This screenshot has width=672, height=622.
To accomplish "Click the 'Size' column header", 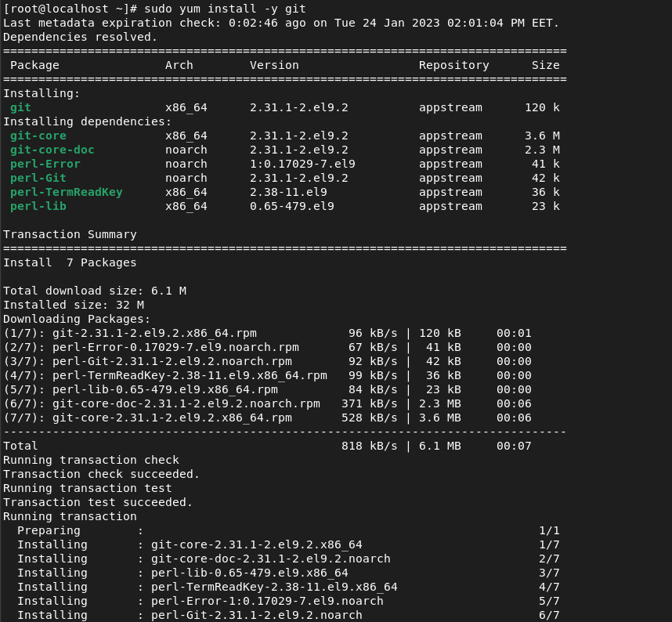I will tap(546, 65).
